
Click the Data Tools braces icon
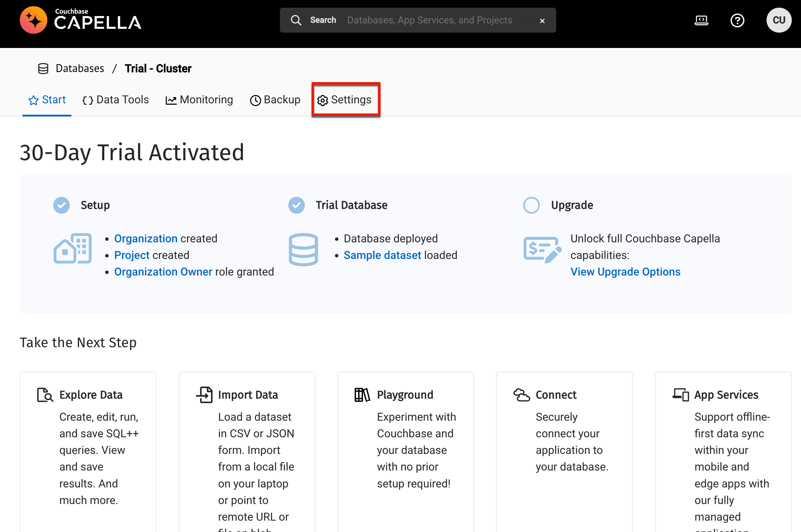point(88,100)
